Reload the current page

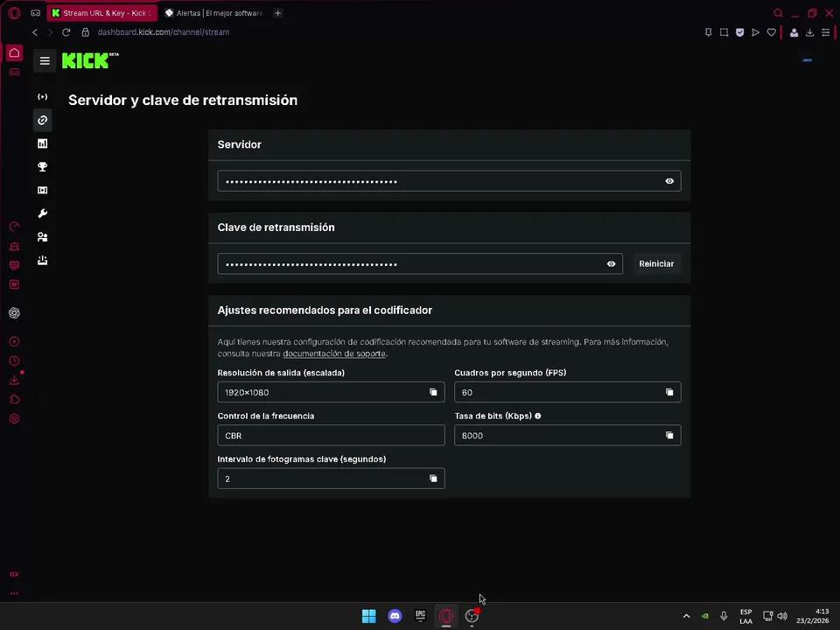pyautogui.click(x=66, y=32)
